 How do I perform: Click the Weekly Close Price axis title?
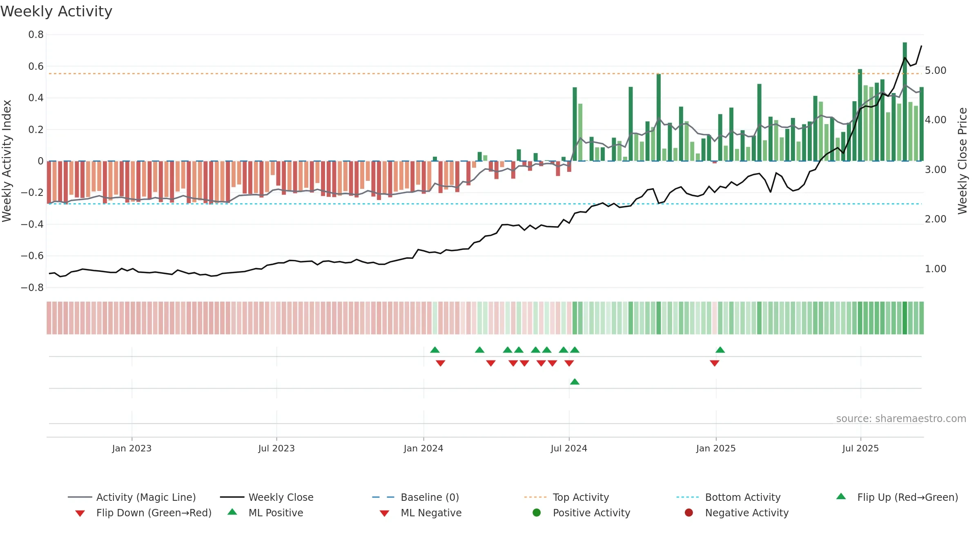click(x=962, y=161)
